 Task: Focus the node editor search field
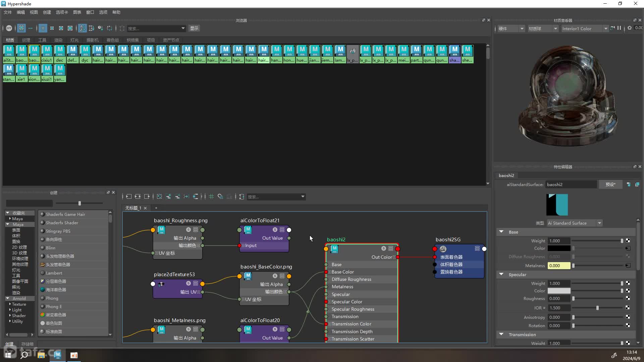273,197
